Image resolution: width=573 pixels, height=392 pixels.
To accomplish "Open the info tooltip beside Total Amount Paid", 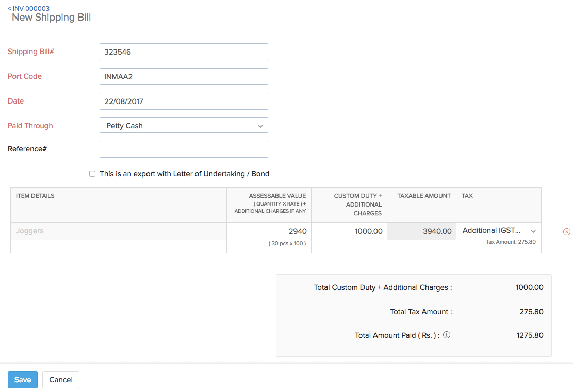I will pyautogui.click(x=446, y=335).
